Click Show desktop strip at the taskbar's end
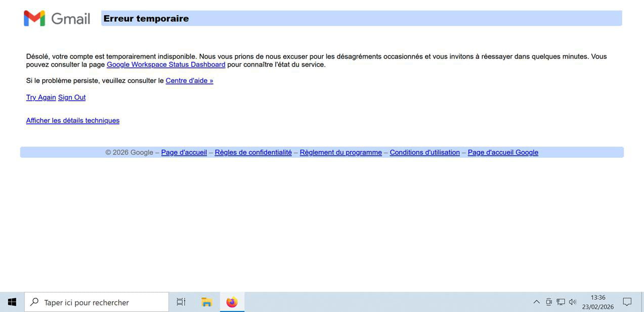Image resolution: width=644 pixels, height=312 pixels. 642,302
